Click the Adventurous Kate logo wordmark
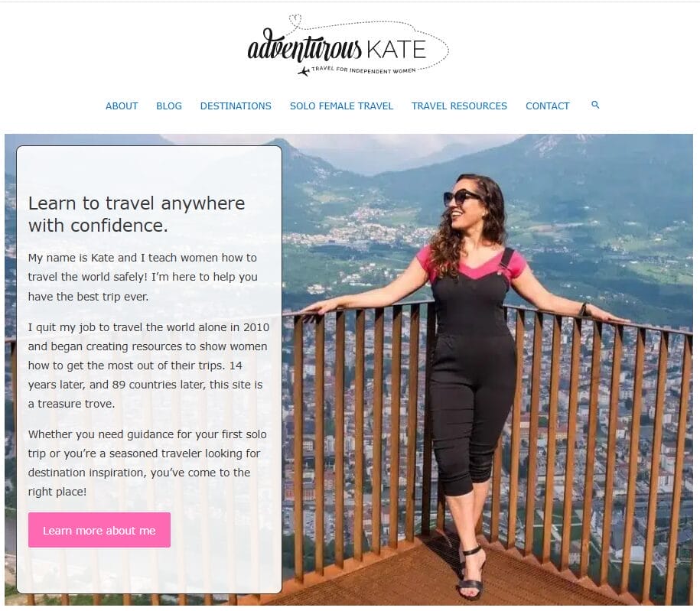 coord(337,47)
